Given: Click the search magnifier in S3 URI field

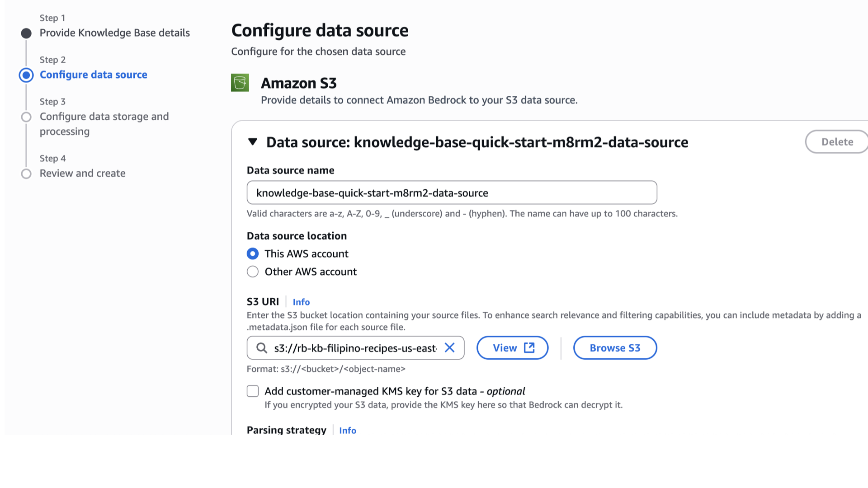Looking at the screenshot, I should tap(262, 348).
